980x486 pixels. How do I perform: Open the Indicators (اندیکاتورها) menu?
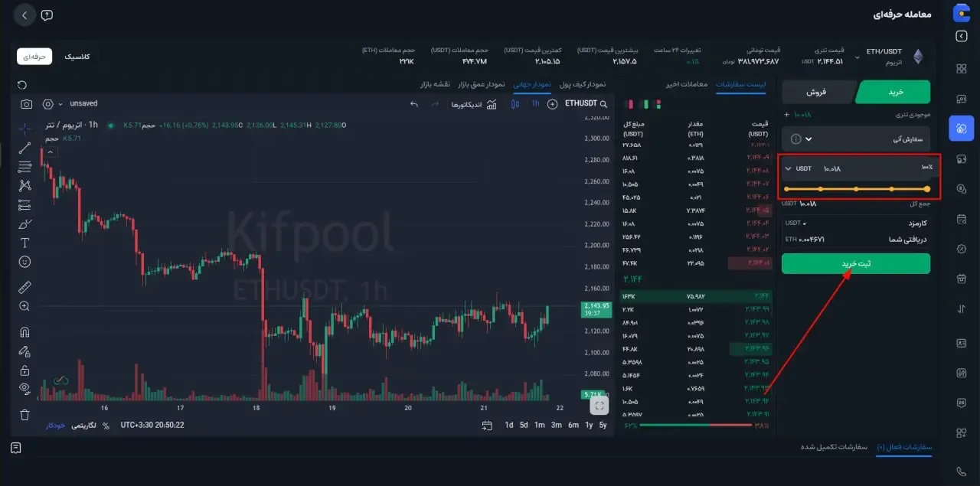474,104
